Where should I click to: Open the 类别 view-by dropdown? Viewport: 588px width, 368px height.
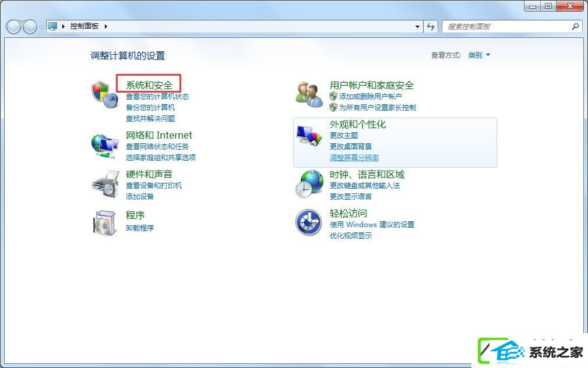pos(479,55)
